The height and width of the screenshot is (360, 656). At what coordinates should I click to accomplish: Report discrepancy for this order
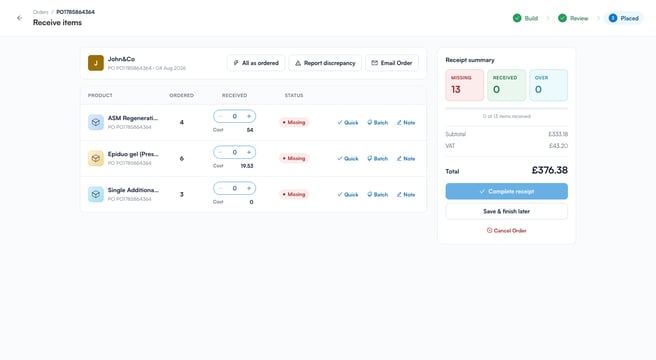tap(325, 63)
